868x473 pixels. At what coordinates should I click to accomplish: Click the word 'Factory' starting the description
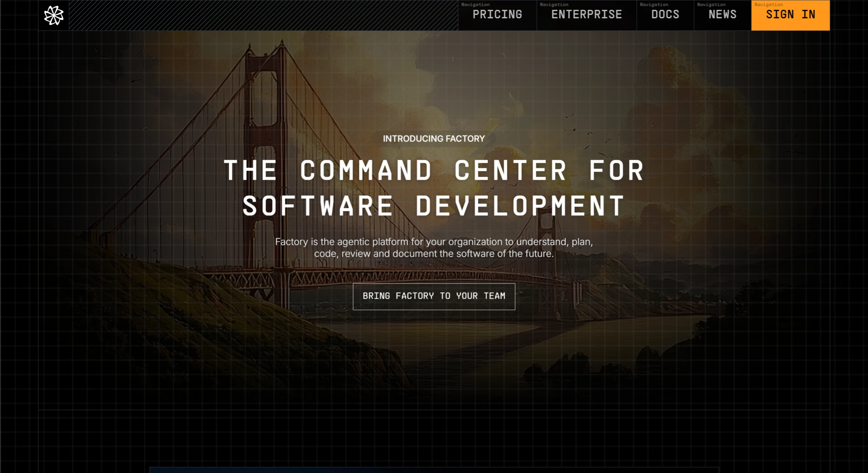[x=291, y=242]
